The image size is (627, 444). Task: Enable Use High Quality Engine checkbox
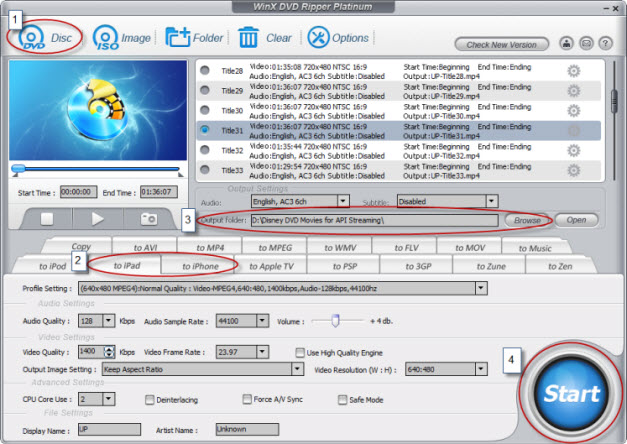coord(300,352)
